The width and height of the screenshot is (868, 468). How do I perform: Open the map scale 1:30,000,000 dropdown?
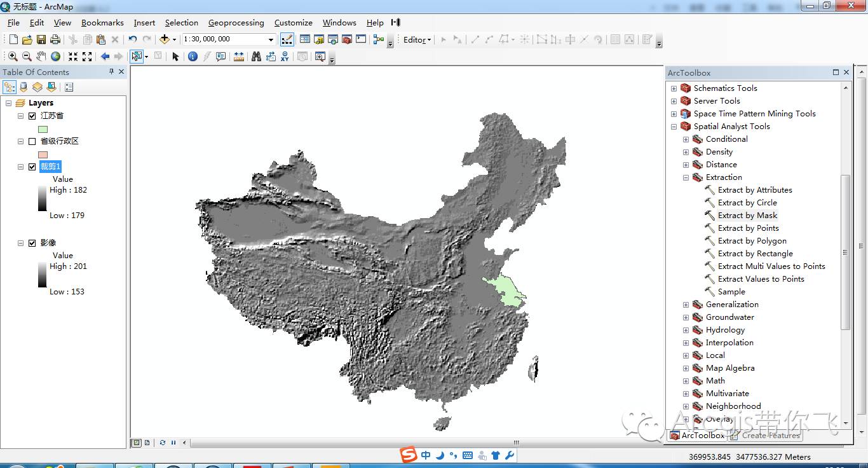pyautogui.click(x=271, y=39)
